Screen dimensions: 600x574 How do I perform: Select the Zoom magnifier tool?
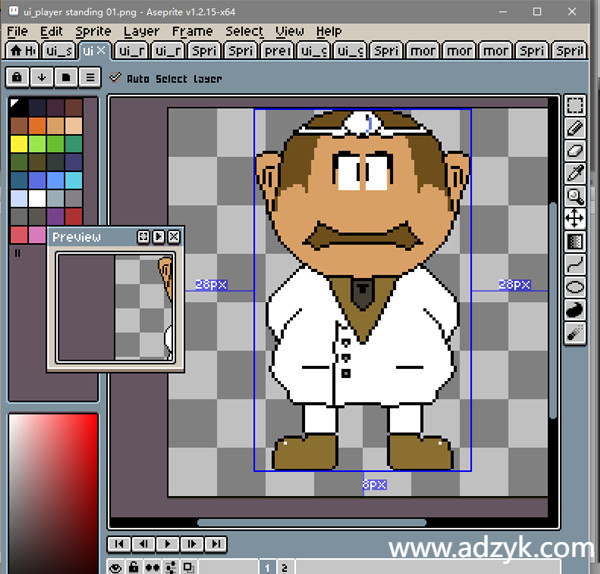click(575, 196)
